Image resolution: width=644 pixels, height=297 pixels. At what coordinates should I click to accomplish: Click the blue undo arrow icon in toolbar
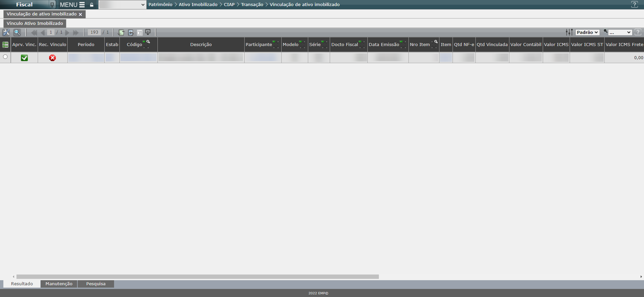pyautogui.click(x=131, y=32)
